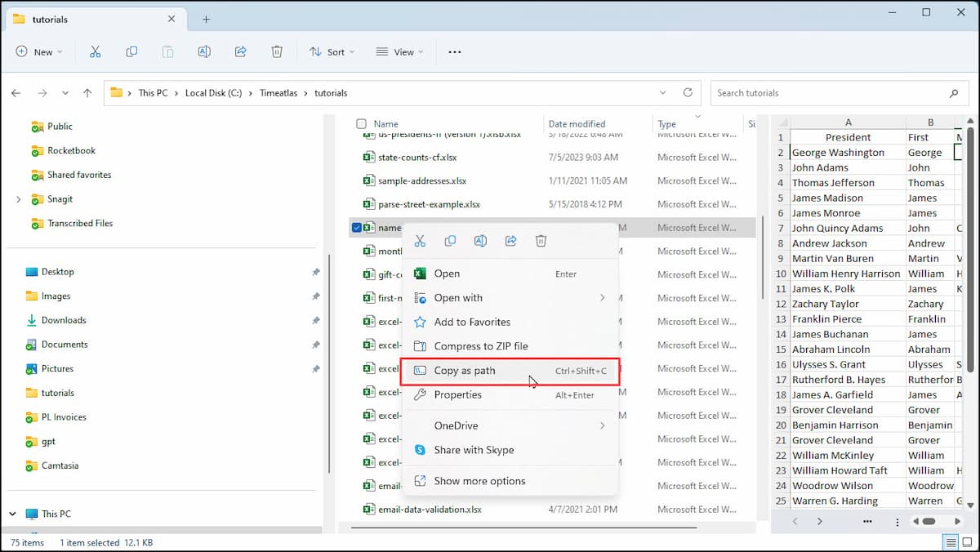Choose Copy as path from the context menu
The width and height of the screenshot is (980, 552).
[465, 370]
